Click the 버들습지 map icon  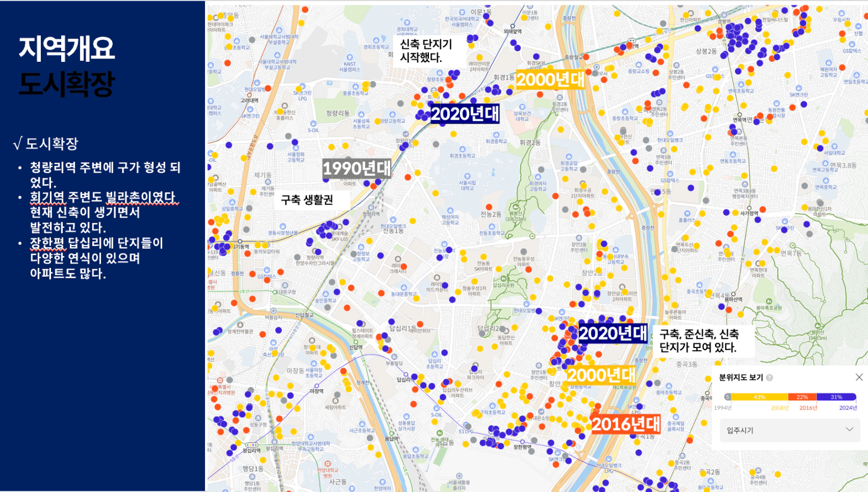pos(273,311)
